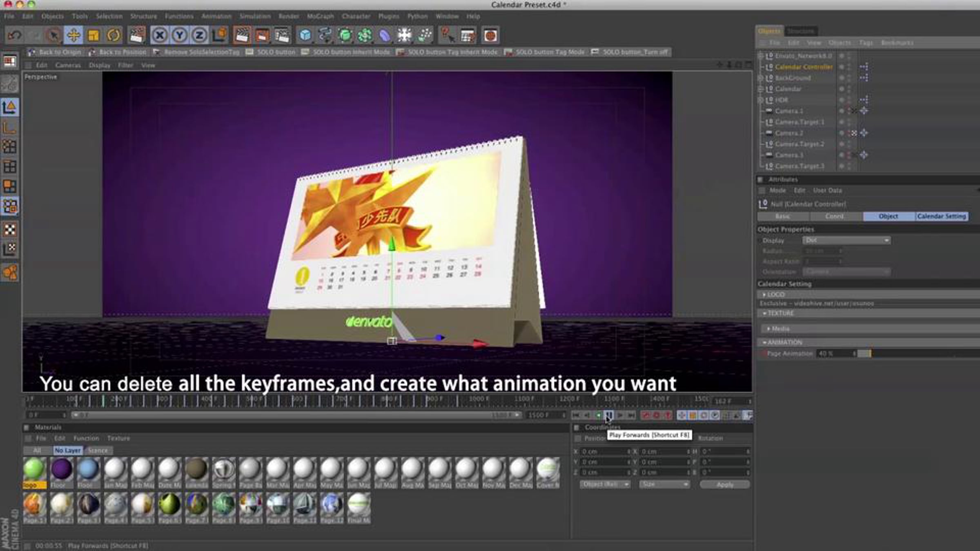Open the purple deformer objects icon

point(385,36)
